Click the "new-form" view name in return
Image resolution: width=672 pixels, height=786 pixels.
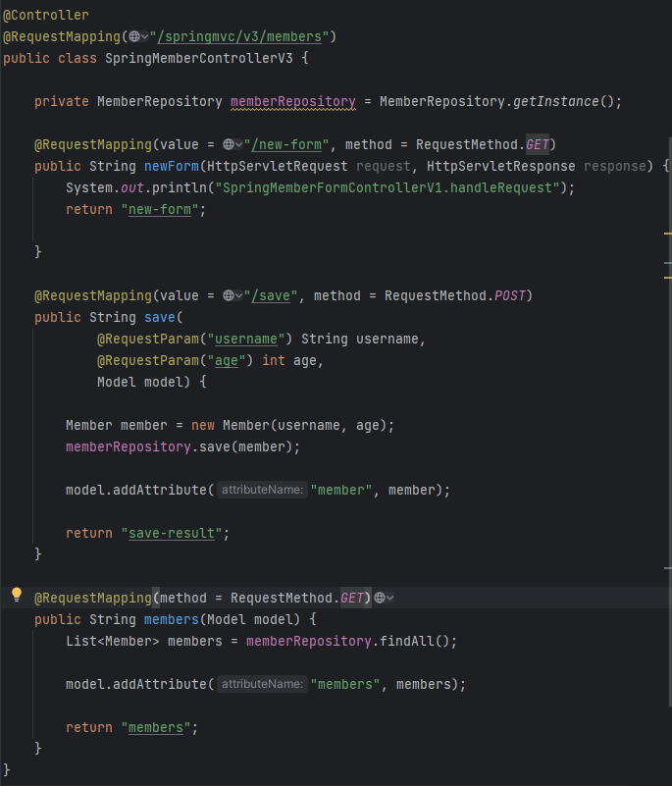click(160, 210)
